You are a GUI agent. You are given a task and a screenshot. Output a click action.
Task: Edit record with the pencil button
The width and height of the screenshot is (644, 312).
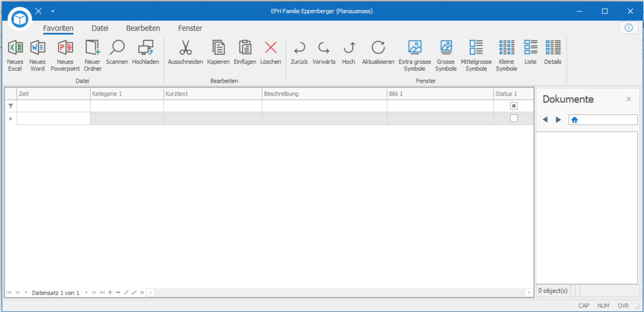tap(126, 292)
